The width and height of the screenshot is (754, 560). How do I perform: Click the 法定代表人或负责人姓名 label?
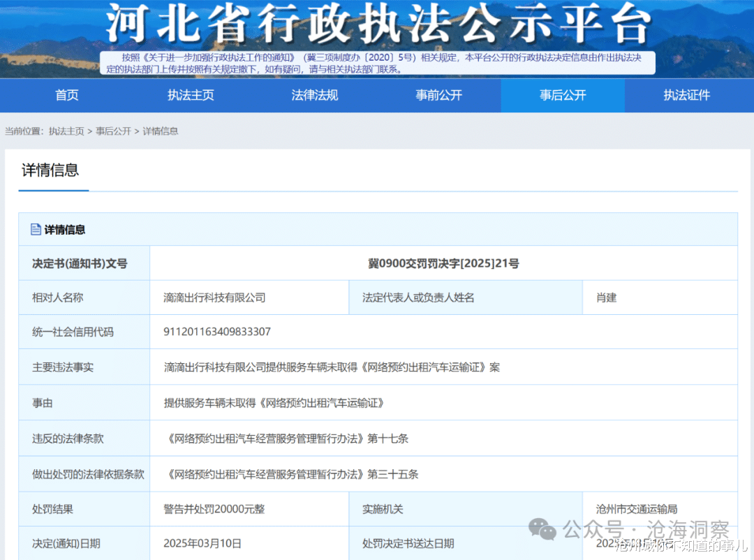pos(418,297)
